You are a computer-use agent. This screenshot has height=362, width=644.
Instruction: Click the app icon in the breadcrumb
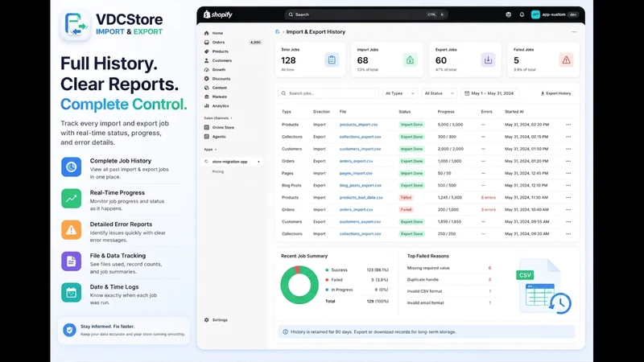point(278,31)
